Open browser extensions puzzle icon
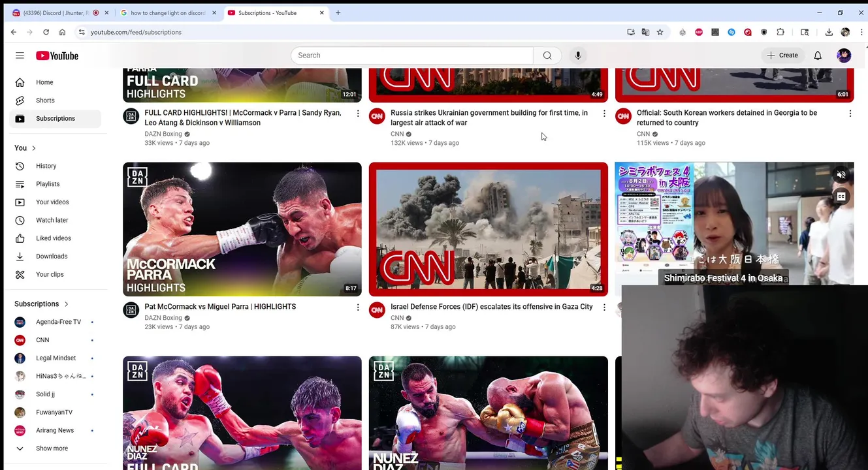 780,32
